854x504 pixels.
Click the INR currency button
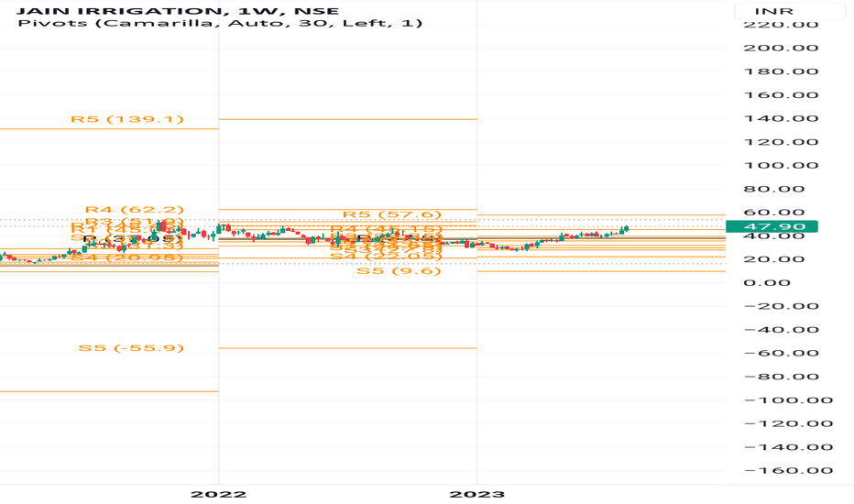pos(789,11)
